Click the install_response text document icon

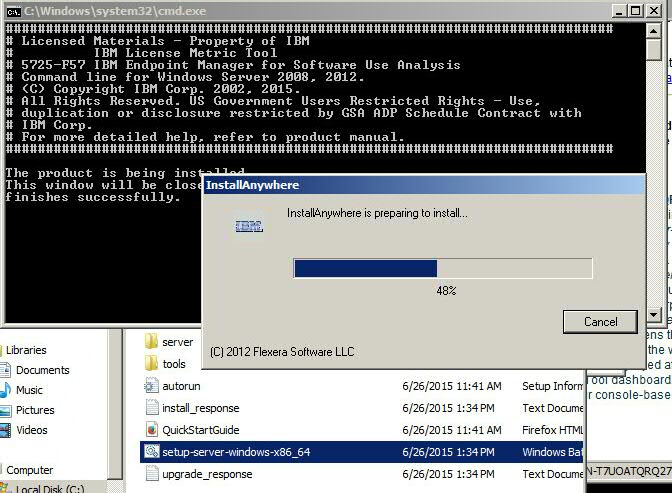point(151,408)
